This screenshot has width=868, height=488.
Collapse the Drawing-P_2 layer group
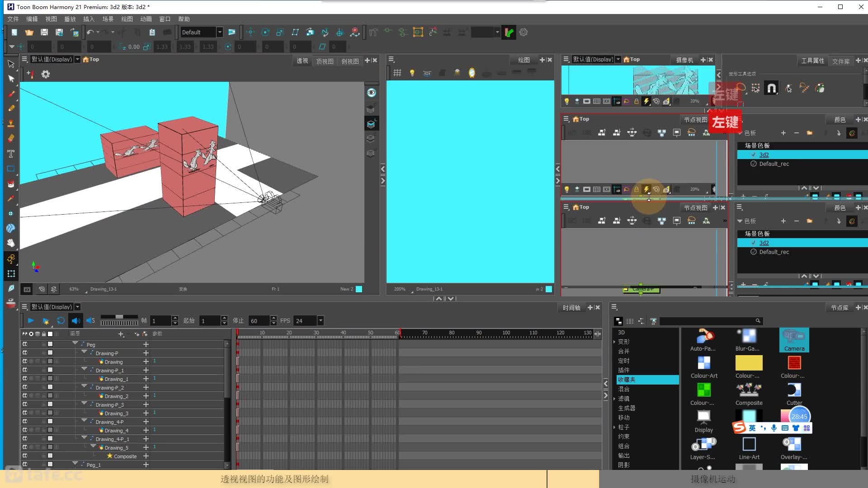click(x=84, y=386)
